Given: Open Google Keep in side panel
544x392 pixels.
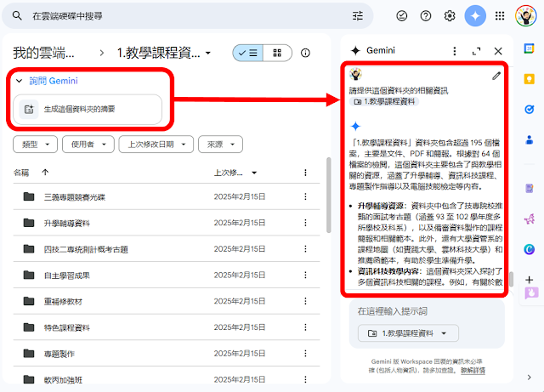Looking at the screenshot, I should pyautogui.click(x=529, y=79).
